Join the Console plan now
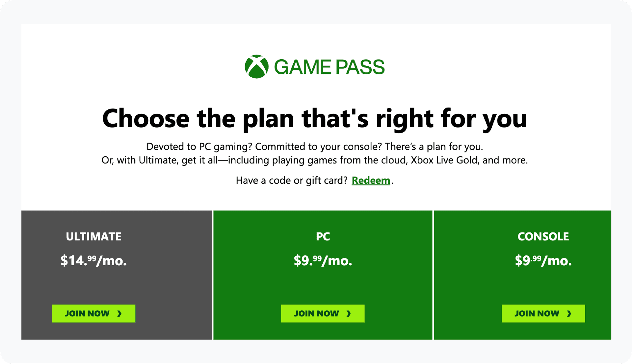The height and width of the screenshot is (364, 632). (x=543, y=313)
